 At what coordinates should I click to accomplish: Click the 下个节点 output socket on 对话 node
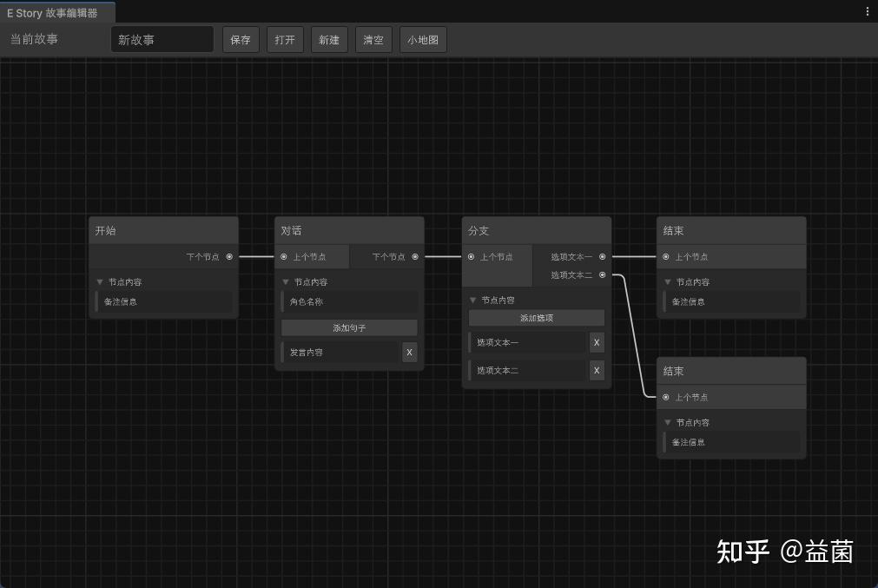tap(414, 256)
